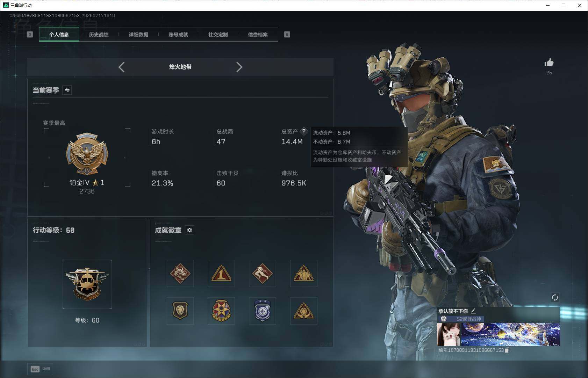588x378 pixels.
Task: Select the blue shield achievement badge
Action: pyautogui.click(x=263, y=311)
